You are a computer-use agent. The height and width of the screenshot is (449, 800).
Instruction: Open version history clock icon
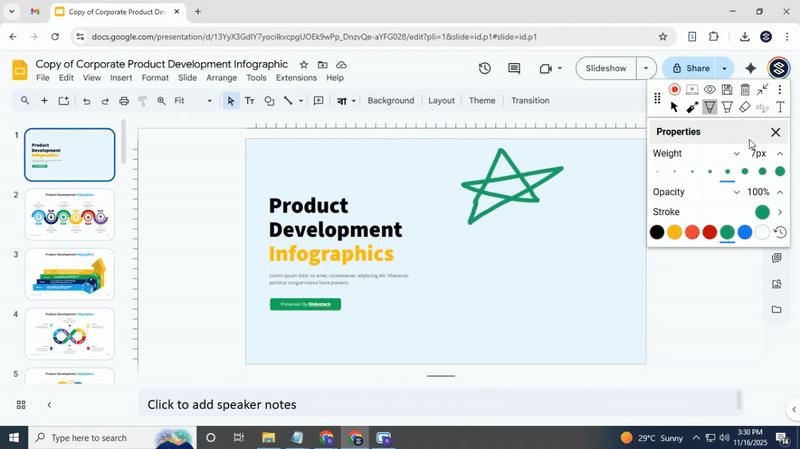click(x=484, y=69)
